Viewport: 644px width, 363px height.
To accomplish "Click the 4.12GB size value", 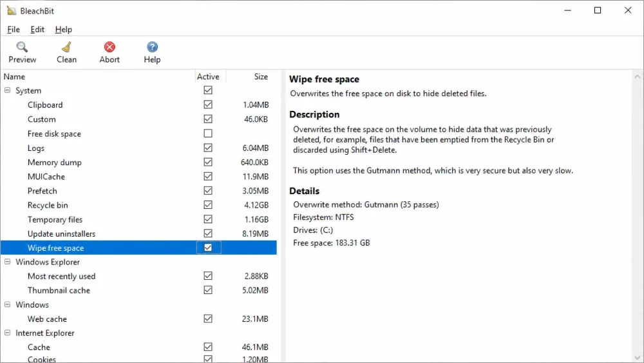I will point(256,205).
